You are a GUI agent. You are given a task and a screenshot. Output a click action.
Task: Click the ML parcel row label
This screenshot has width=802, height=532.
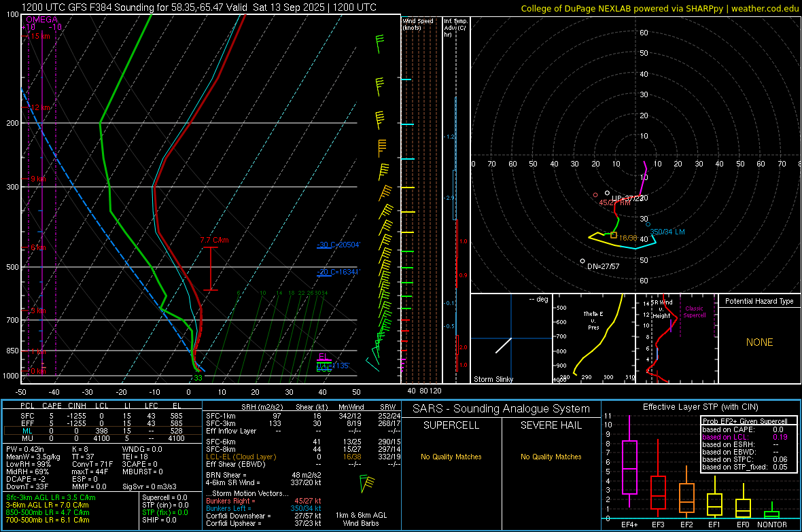tap(27, 431)
